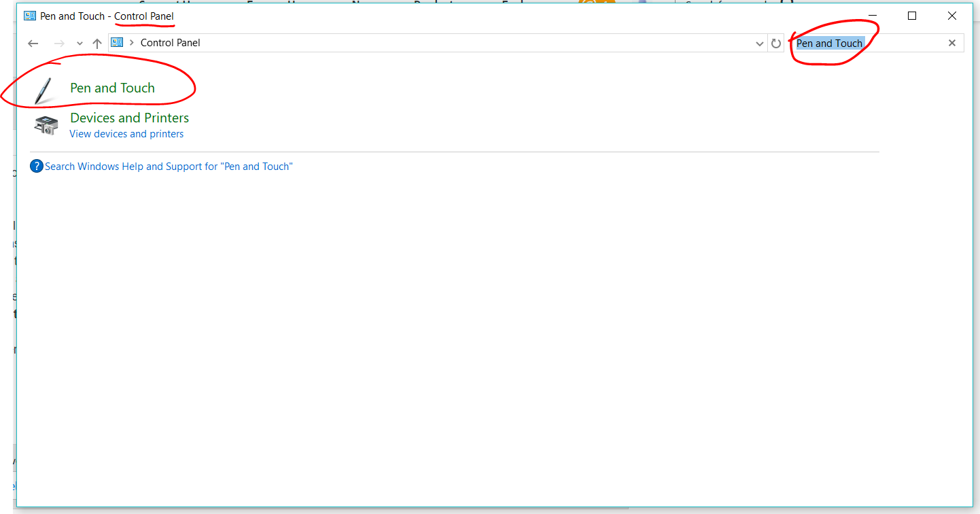The image size is (980, 514).
Task: Expand the chevron before Control Panel breadcrumb
Action: tap(132, 43)
